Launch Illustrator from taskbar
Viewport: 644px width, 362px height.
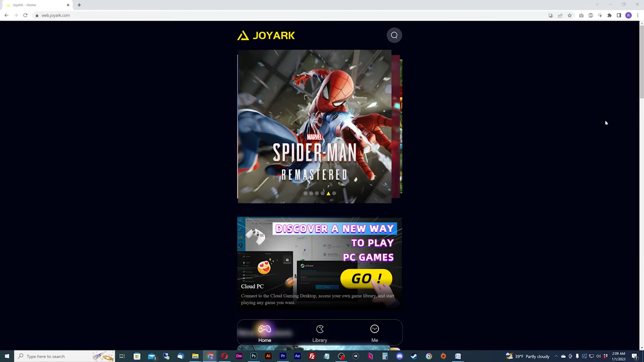pyautogui.click(x=268, y=356)
